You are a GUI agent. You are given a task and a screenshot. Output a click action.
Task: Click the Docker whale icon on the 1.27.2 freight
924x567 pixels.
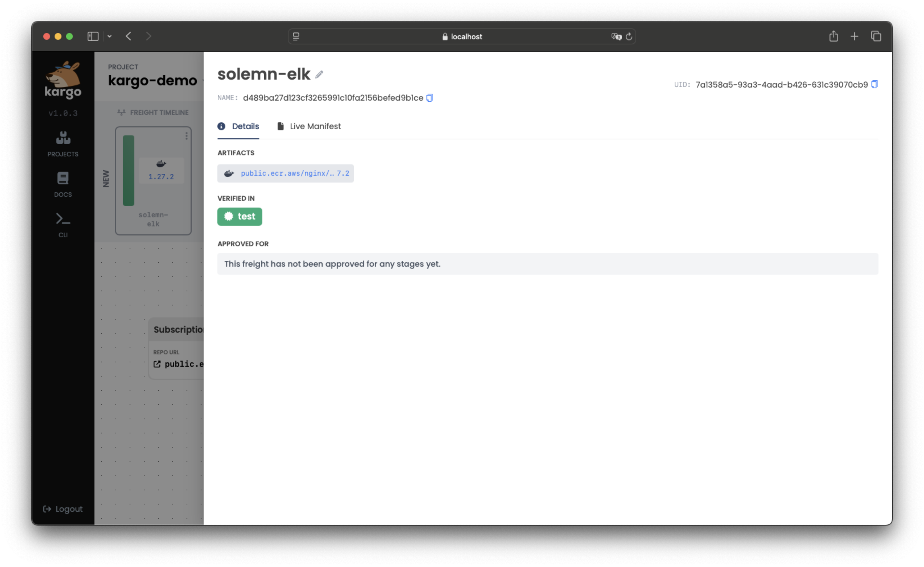coord(161,164)
